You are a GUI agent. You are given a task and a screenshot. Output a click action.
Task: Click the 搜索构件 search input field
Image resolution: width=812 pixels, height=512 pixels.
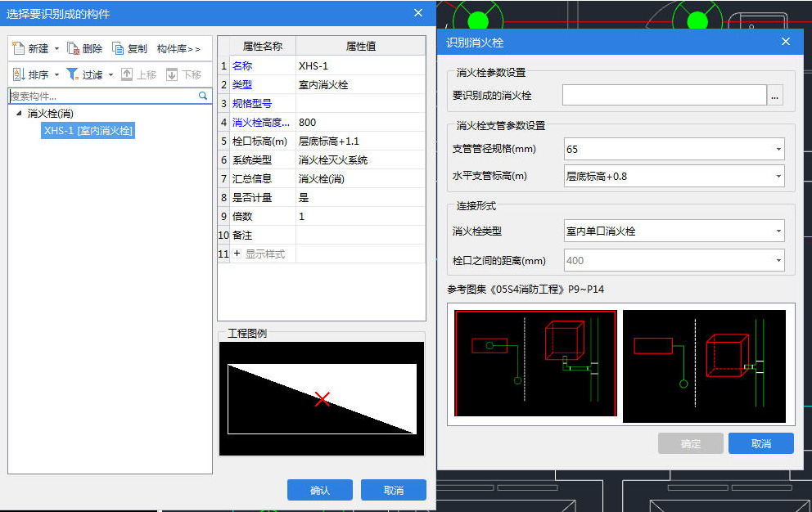[102, 96]
